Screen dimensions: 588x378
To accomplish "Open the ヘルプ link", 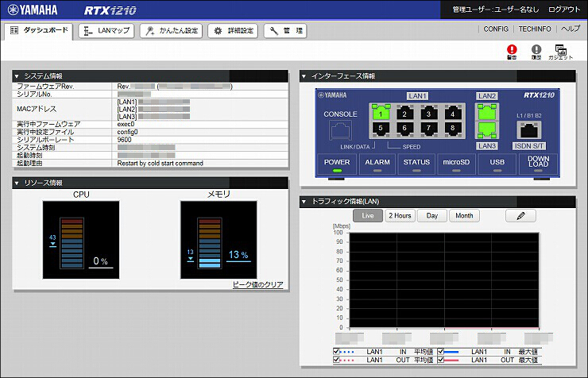I will tap(571, 29).
